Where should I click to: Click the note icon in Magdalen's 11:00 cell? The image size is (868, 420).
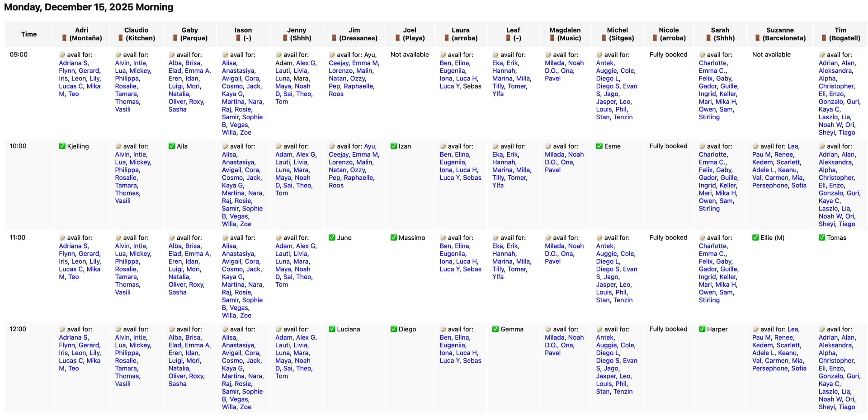(x=548, y=238)
